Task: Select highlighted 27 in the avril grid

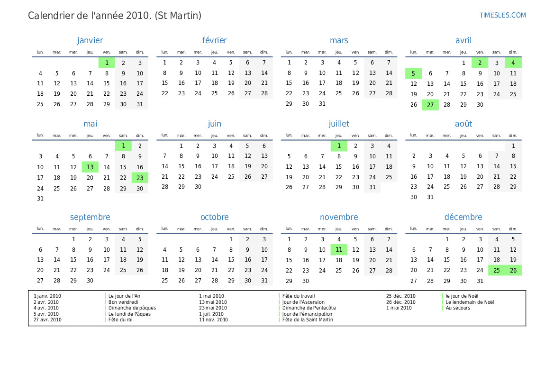Action: (430, 105)
